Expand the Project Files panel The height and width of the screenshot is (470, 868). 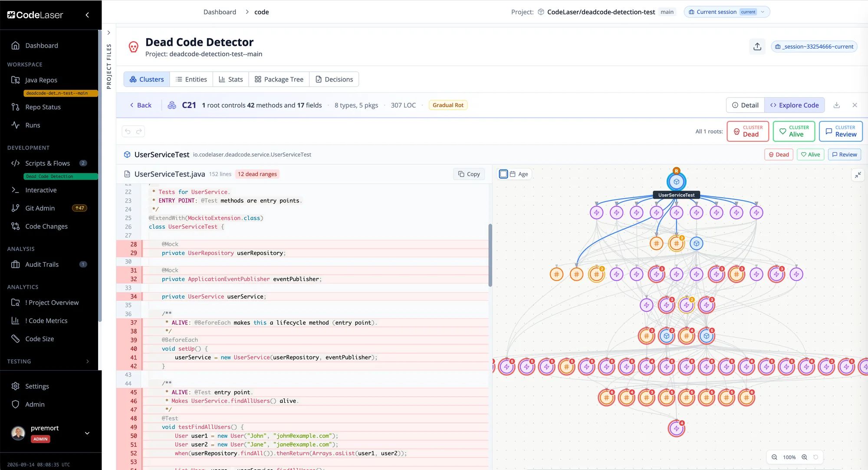tap(108, 33)
